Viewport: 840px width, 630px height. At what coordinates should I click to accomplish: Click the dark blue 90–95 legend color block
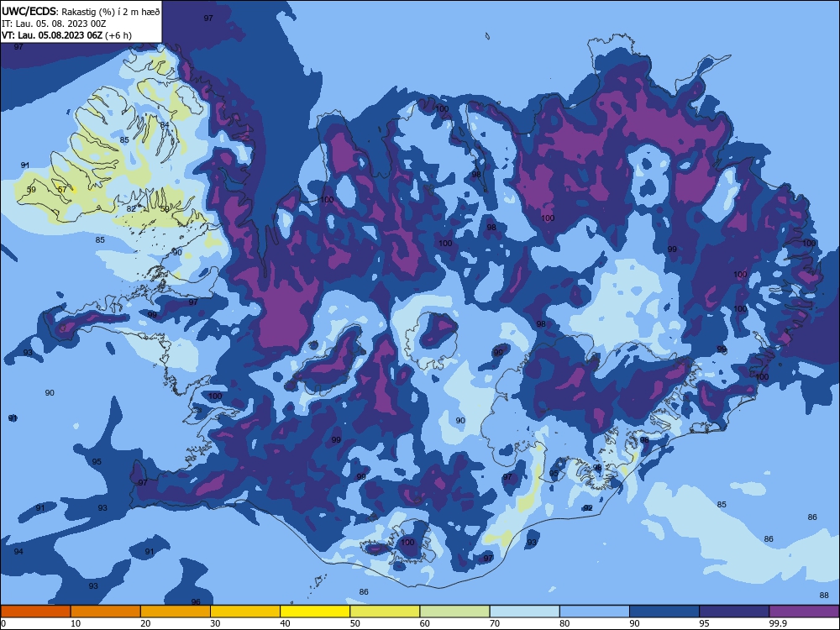(664, 612)
